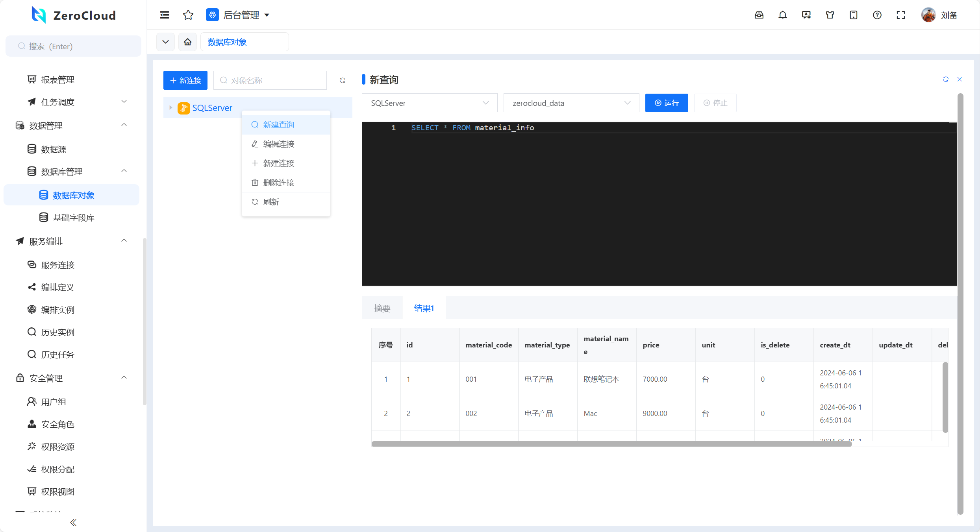980x532 pixels.
Task: Switch to the 摘要 tab
Action: [382, 308]
